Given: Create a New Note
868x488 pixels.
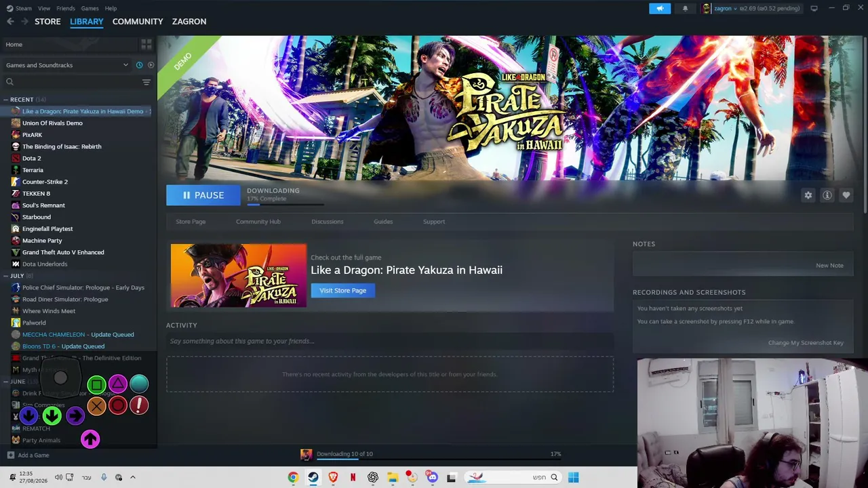Looking at the screenshot, I should coord(829,266).
